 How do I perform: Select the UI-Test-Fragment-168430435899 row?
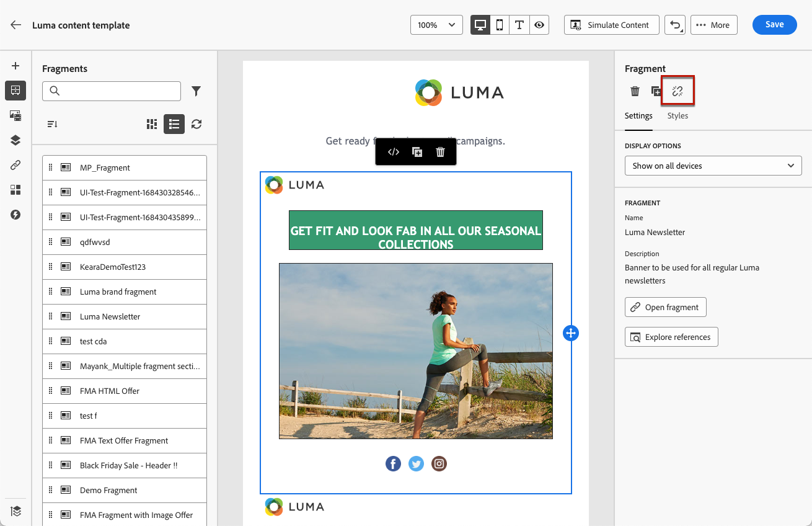pyautogui.click(x=125, y=217)
